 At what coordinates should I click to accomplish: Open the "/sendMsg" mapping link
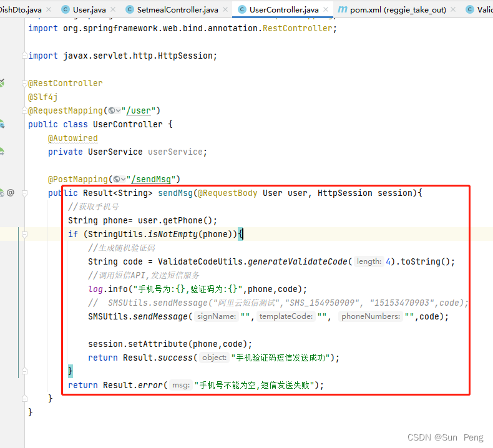[x=151, y=179]
